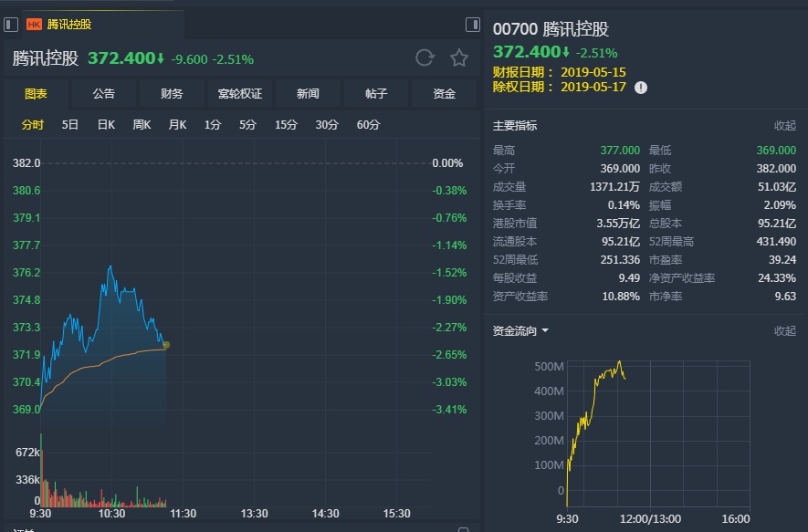Refresh the Tencent quote data

(x=425, y=57)
